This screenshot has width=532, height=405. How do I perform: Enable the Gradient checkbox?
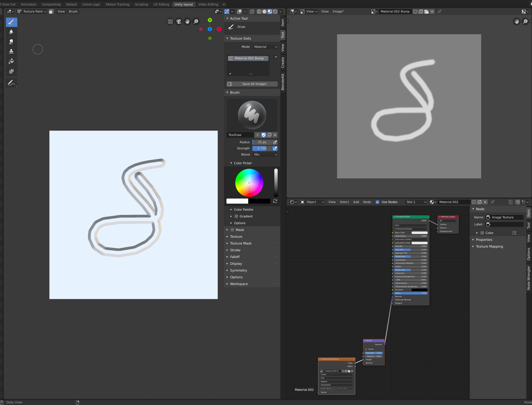click(236, 216)
